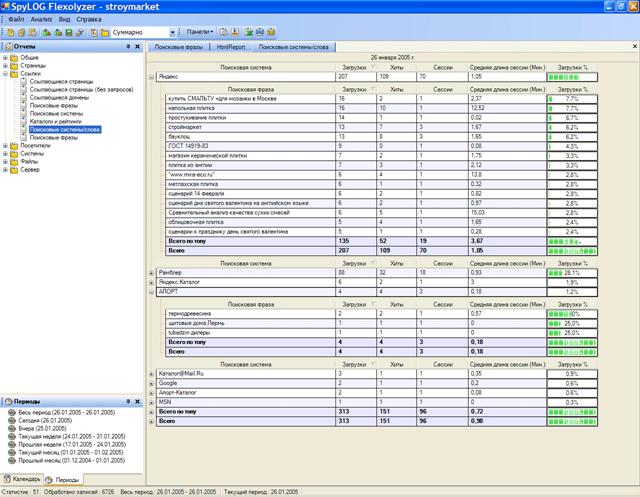This screenshot has width=640, height=497.
Task: Open the Поисковые системы report
Action: pyautogui.click(x=56, y=114)
